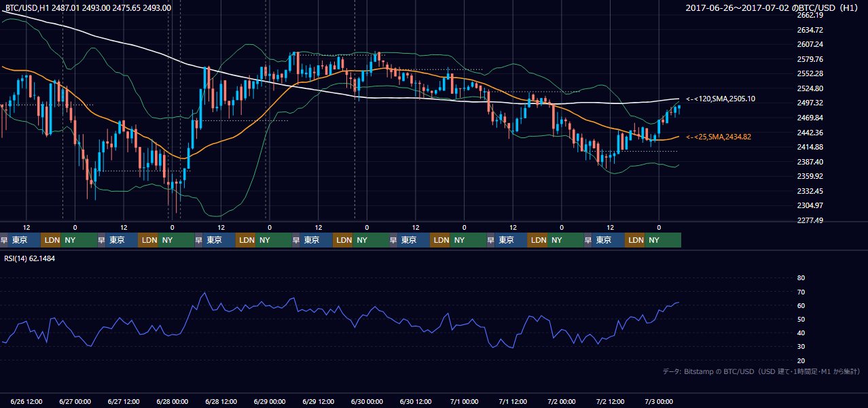Click RSI axis level 80

pyautogui.click(x=801, y=278)
